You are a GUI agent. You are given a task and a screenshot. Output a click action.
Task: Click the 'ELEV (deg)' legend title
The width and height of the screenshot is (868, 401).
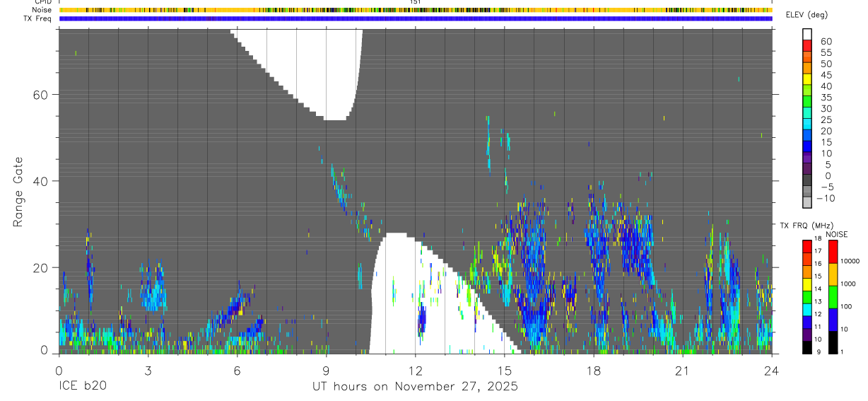pos(808,15)
